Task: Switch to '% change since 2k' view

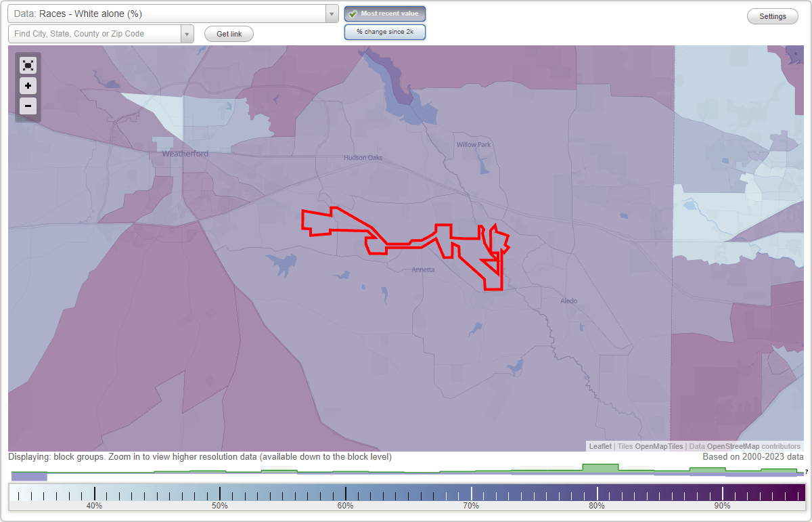Action: (384, 31)
